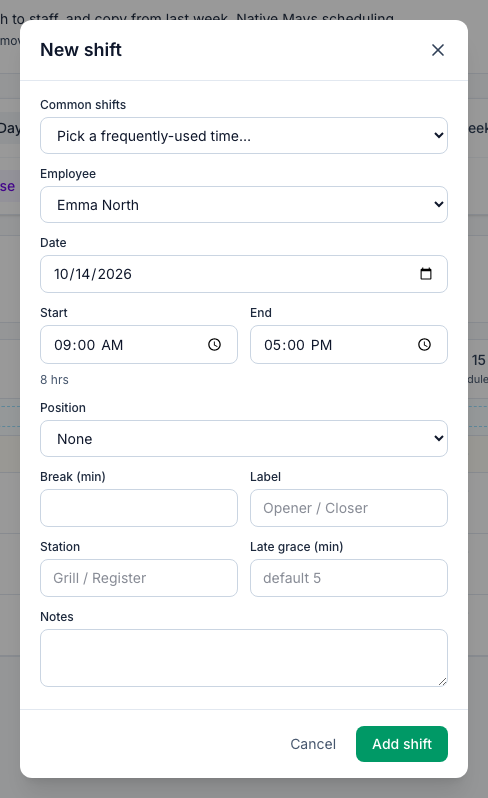The height and width of the screenshot is (798, 488).
Task: Click inside the Notes text area
Action: coord(244,658)
